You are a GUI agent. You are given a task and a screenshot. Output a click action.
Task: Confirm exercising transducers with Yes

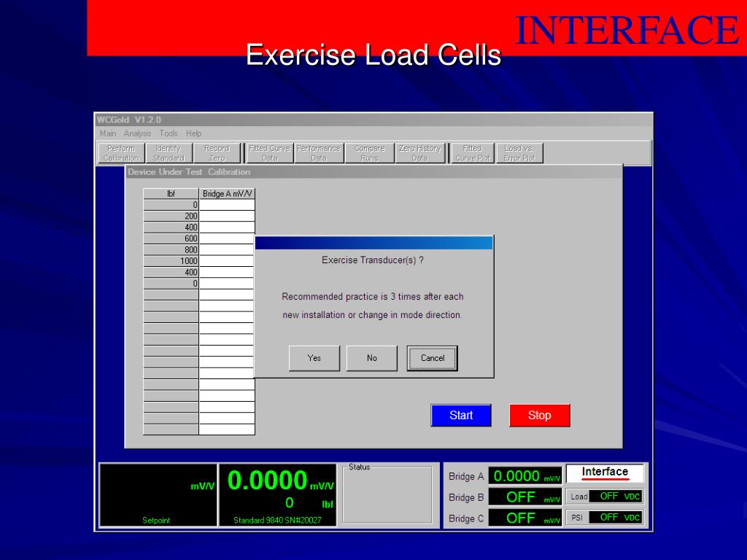tap(314, 358)
